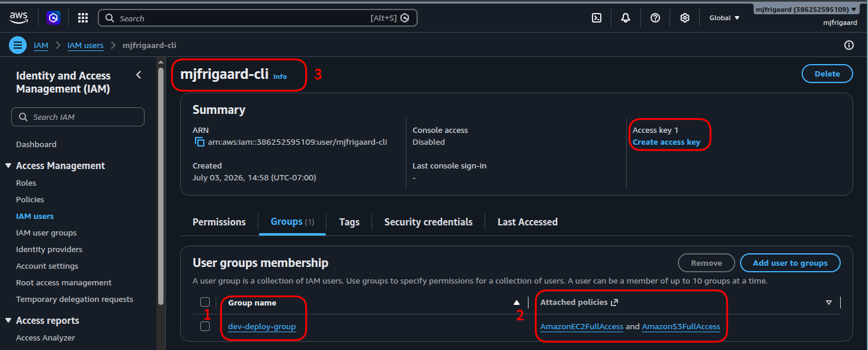Image resolution: width=868 pixels, height=350 pixels.
Task: Toggle the hamburger navigation menu
Action: click(18, 45)
